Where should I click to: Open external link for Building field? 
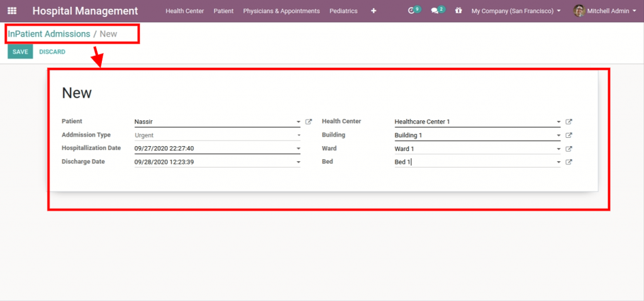(569, 135)
